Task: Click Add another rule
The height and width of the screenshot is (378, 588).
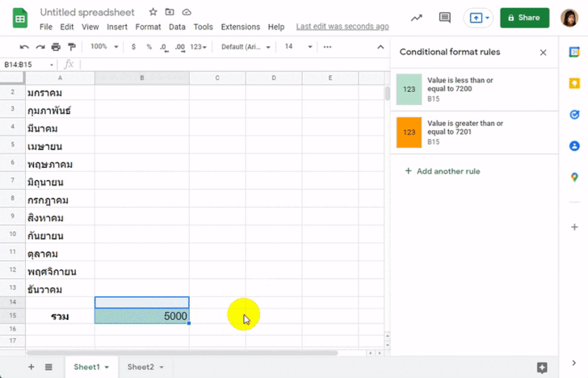Action: tap(443, 171)
